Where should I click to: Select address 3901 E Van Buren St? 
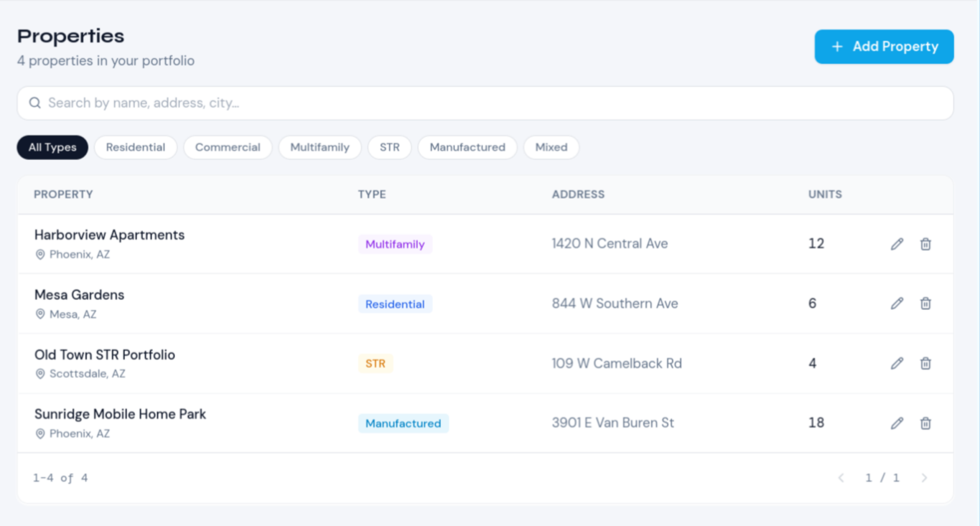point(612,423)
